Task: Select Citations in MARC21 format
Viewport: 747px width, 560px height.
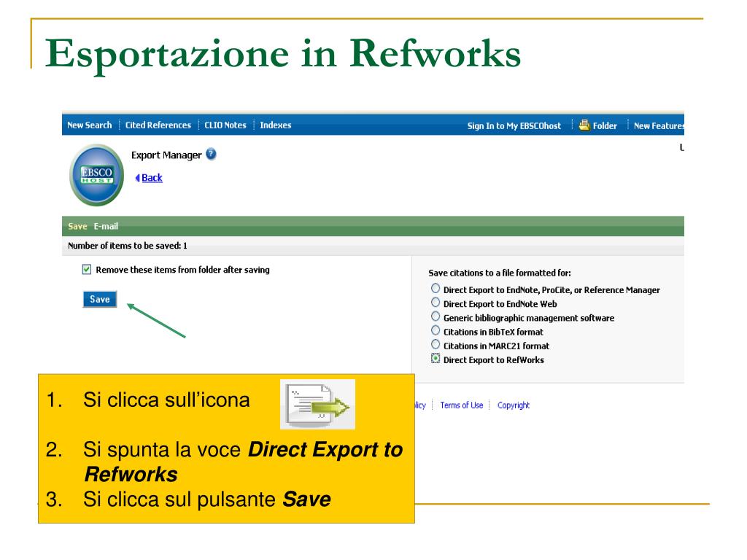Action: click(436, 345)
